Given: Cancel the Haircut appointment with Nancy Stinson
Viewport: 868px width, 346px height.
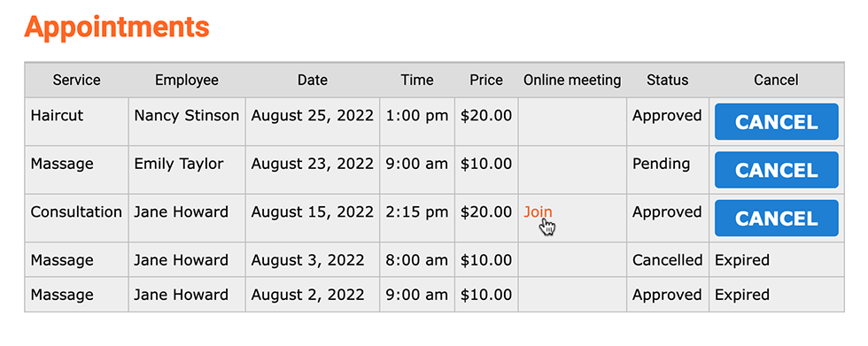Looking at the screenshot, I should point(776,121).
